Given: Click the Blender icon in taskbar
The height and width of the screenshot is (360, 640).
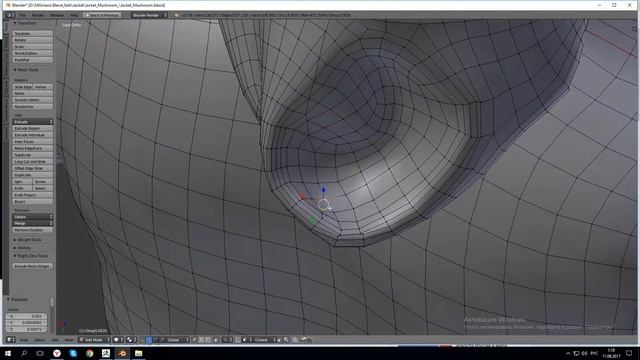Looking at the screenshot, I should pyautogui.click(x=122, y=353).
